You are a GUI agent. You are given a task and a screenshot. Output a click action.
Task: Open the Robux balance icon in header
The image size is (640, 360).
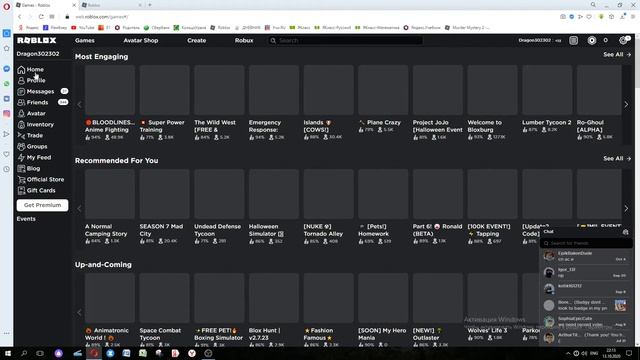pos(592,40)
